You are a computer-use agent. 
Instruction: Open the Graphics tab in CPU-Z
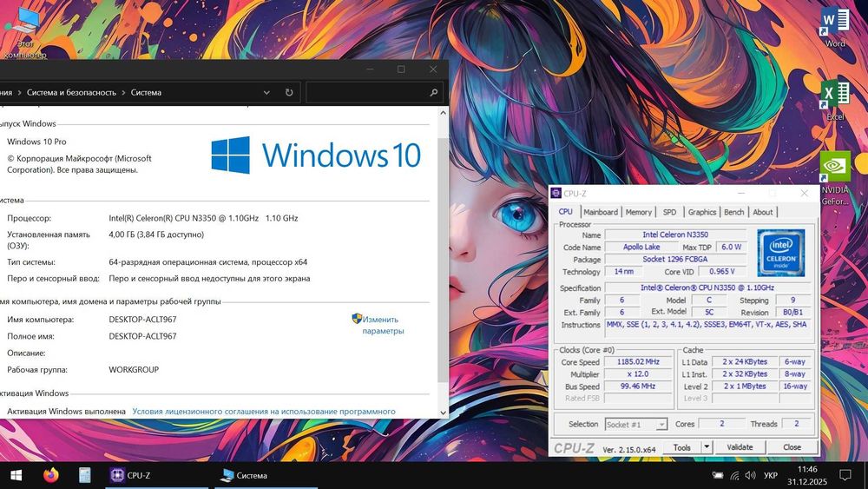[x=701, y=212]
